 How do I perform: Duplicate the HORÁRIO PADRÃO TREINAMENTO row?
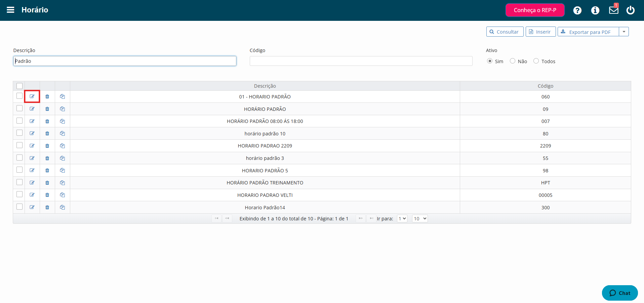click(63, 183)
